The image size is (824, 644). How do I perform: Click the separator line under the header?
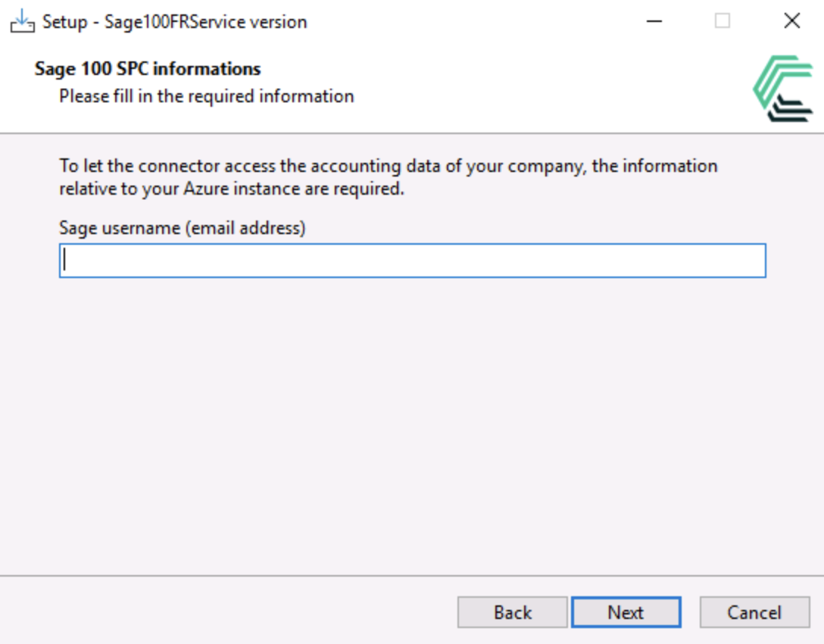412,133
